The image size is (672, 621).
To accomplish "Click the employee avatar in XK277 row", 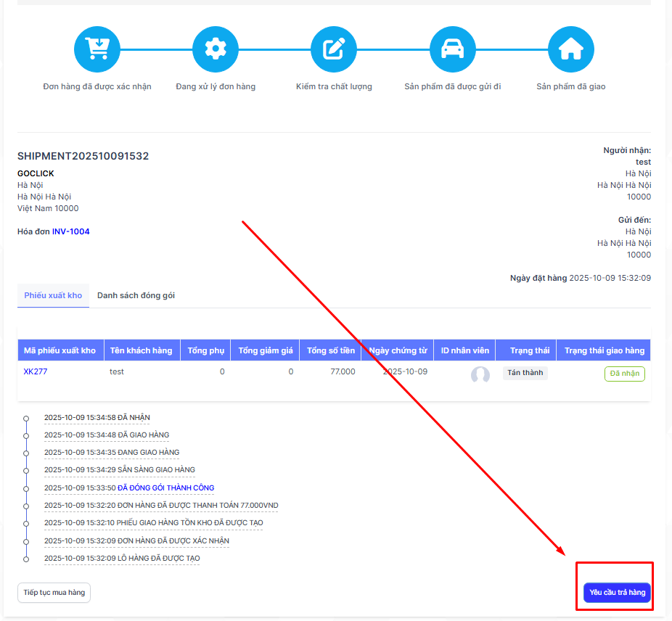I will (x=480, y=374).
